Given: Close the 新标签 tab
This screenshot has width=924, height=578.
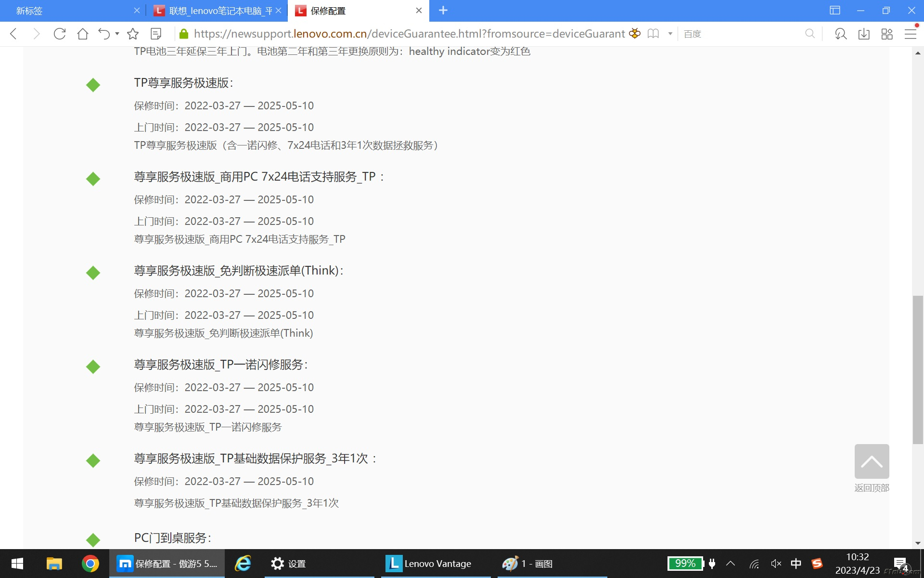Looking at the screenshot, I should 137,11.
